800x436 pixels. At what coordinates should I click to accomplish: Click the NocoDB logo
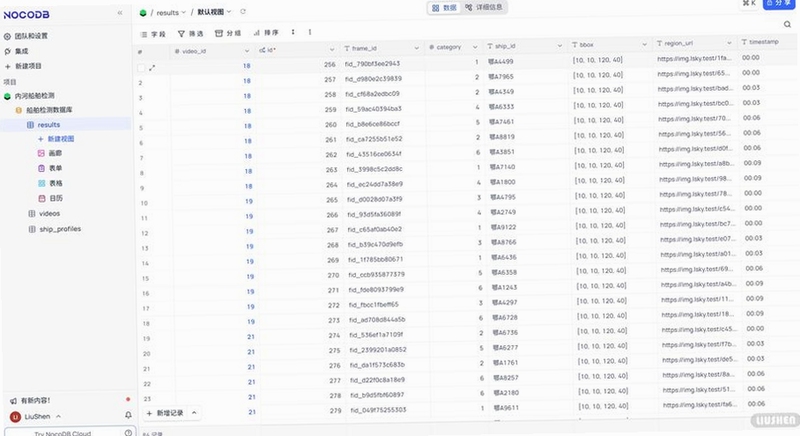coord(27,15)
